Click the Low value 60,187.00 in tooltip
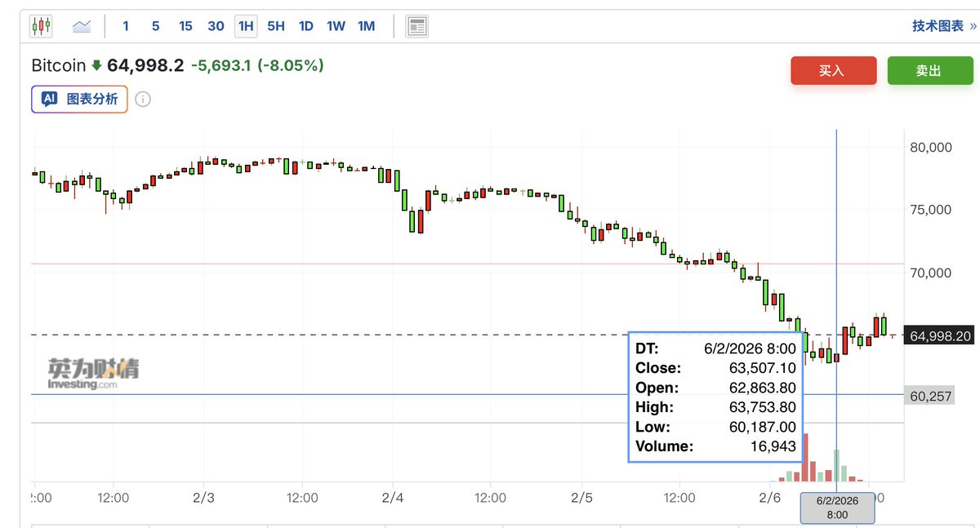Viewport: 980px width, 528px height. pos(762,427)
